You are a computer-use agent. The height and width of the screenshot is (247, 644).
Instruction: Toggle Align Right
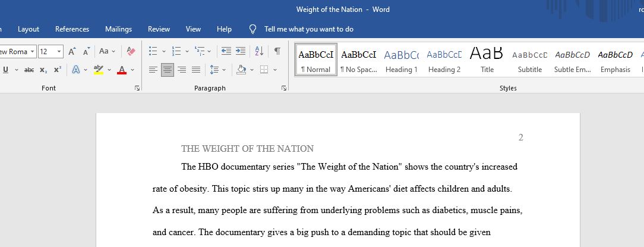[x=182, y=70]
